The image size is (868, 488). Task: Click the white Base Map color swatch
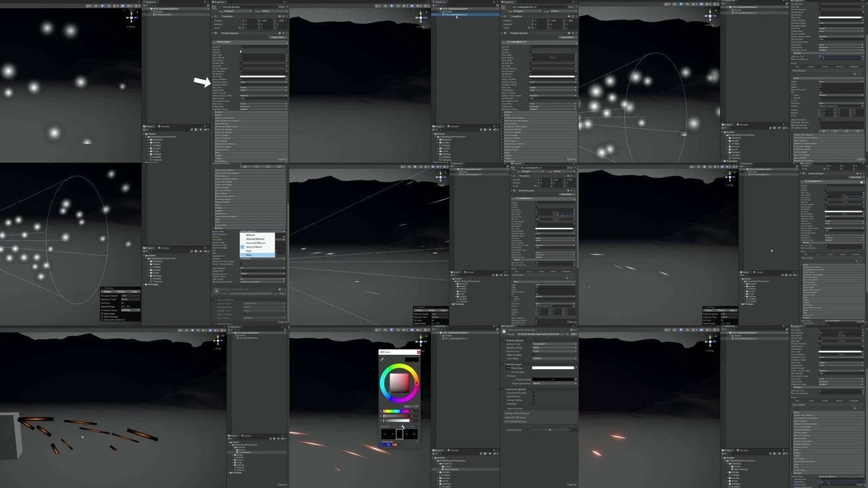click(552, 368)
